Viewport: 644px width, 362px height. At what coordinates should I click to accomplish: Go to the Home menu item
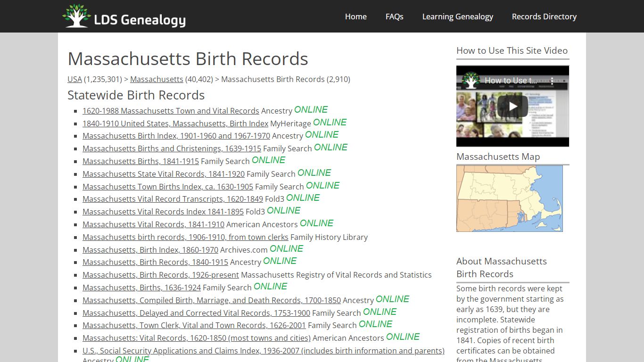(356, 16)
